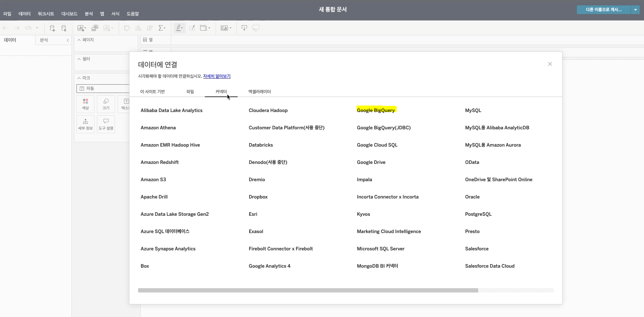Collapse the 마크 card
This screenshot has height=317, width=644.
pyautogui.click(x=79, y=78)
